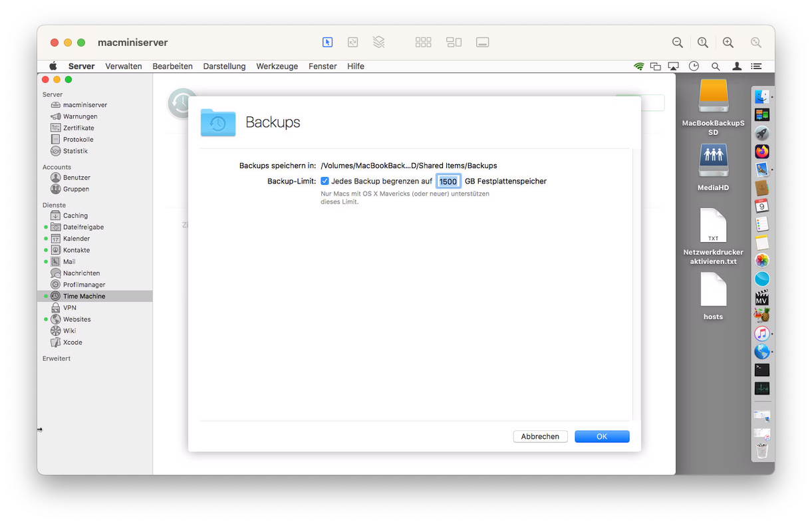812x524 pixels.
Task: Click the adaptive quality toolbar icon
Action: coord(352,42)
